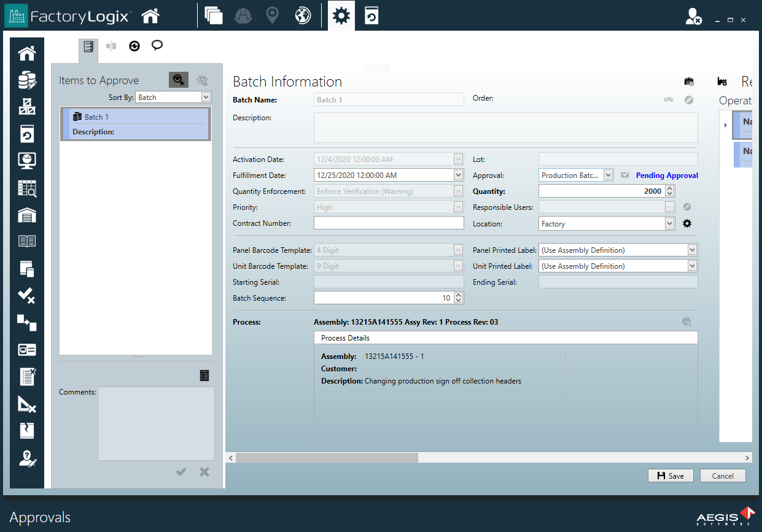Click the revision history icon next to settings gear

pyautogui.click(x=372, y=15)
